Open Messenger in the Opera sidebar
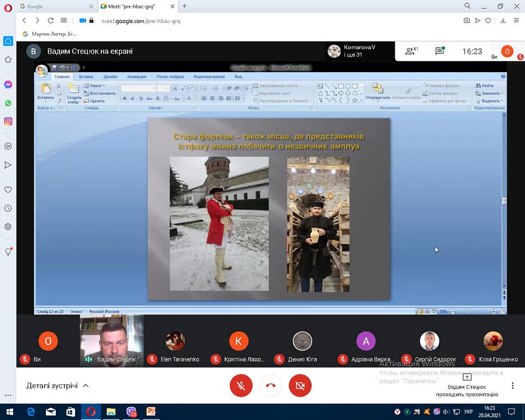This screenshot has width=525, height=420. [8, 85]
